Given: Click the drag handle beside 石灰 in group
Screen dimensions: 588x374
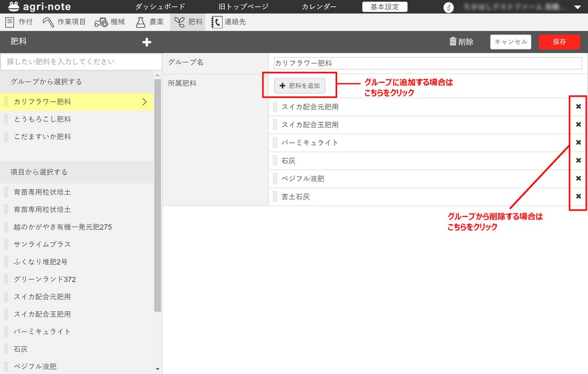Looking at the screenshot, I should point(275,161).
